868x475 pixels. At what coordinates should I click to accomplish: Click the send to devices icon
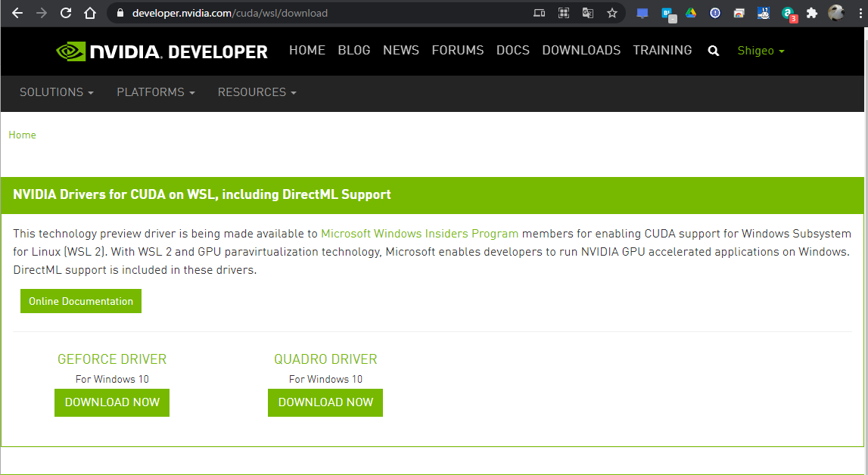point(539,13)
